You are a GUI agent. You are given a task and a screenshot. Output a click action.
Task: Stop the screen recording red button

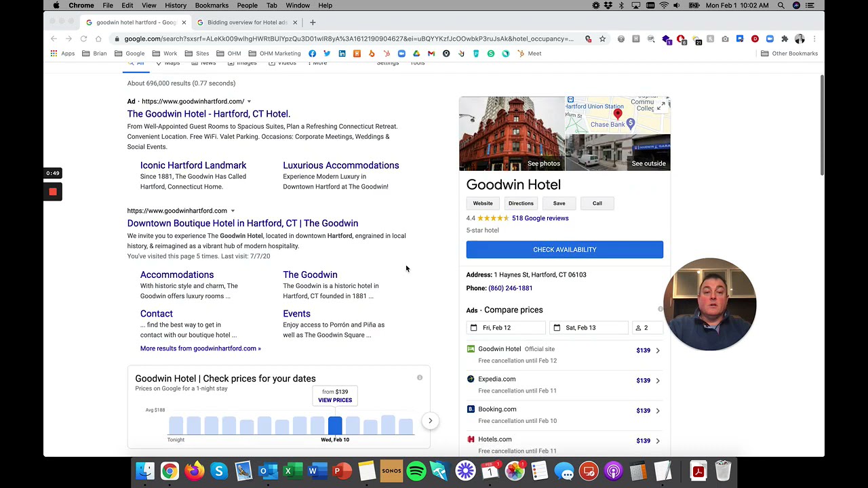pyautogui.click(x=53, y=192)
